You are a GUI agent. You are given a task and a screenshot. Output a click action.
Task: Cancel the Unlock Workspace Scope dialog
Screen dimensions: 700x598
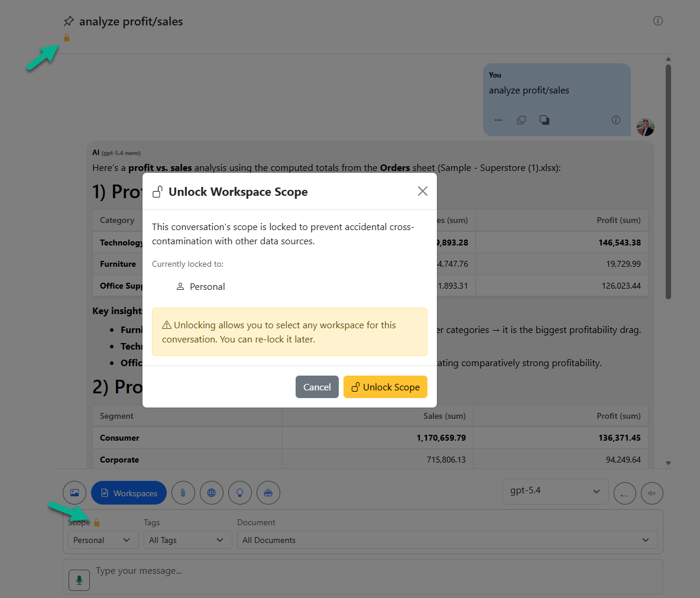317,387
